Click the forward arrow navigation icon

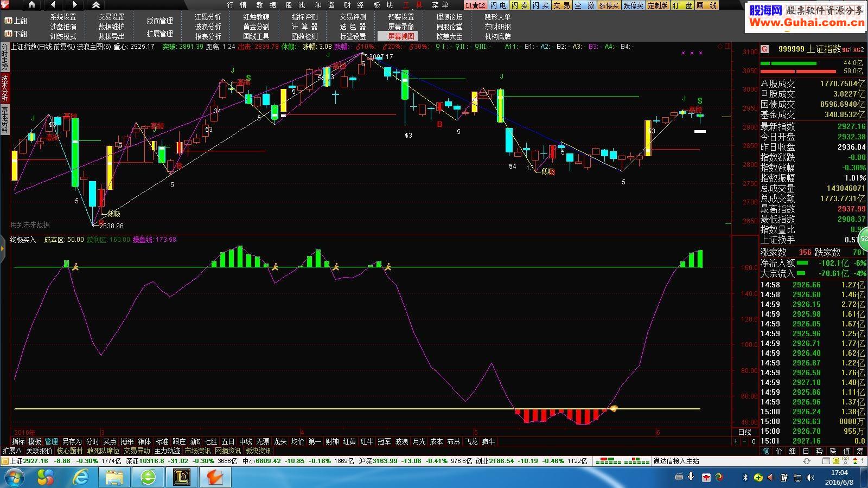coord(75,5)
